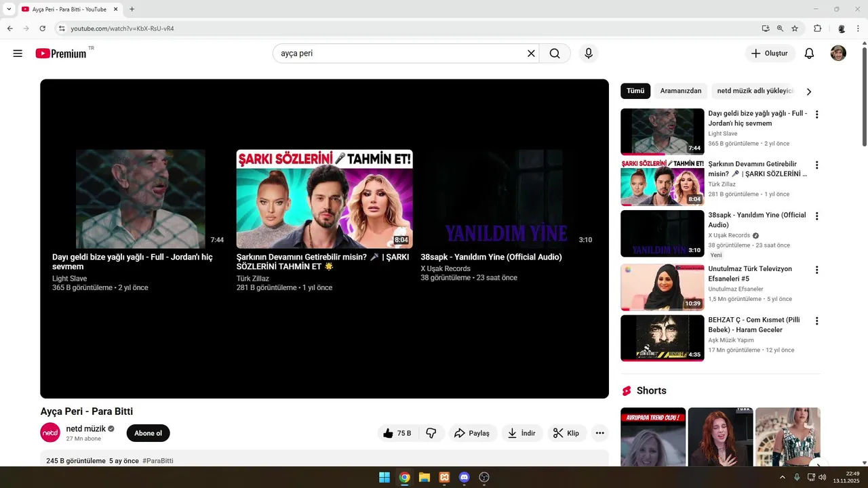Click the browser address bar URL

(122, 28)
